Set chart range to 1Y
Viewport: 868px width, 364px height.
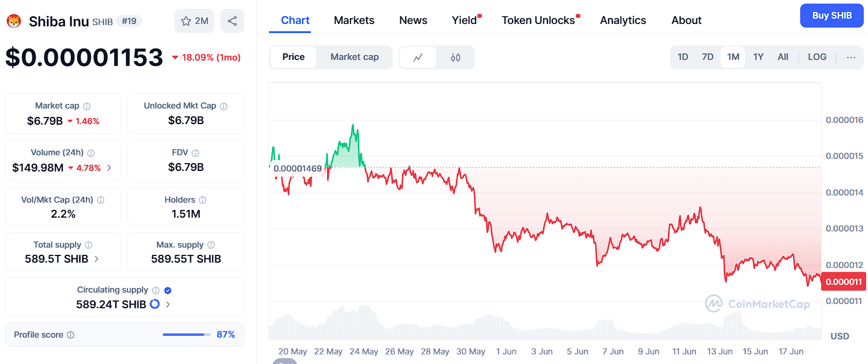pos(758,57)
